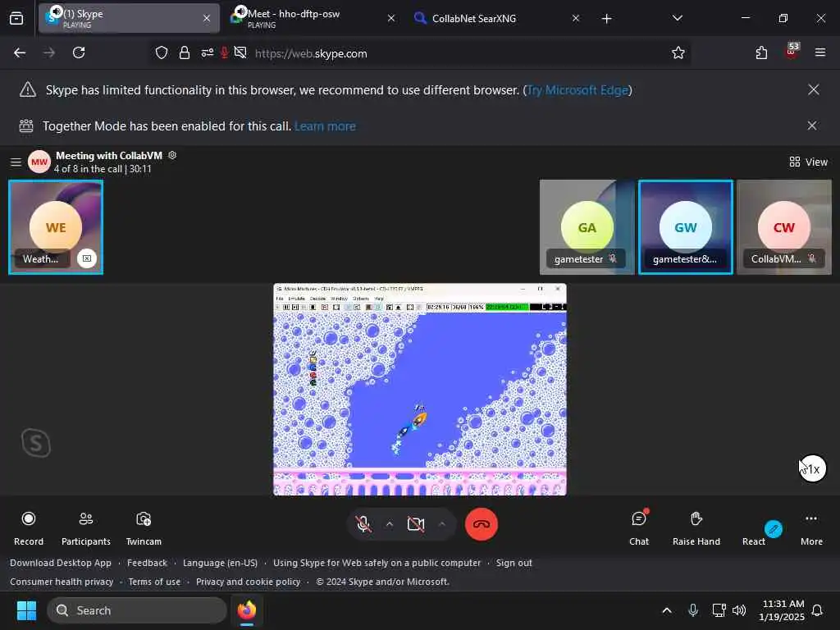Viewport: 840px width, 630px height.
Task: Open the Learn more link
Action: (x=325, y=126)
